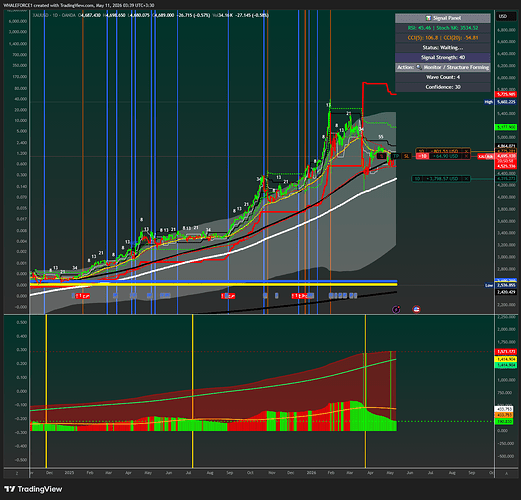
Task: Click the red XAUUSD price tag on axis
Action: [486, 156]
